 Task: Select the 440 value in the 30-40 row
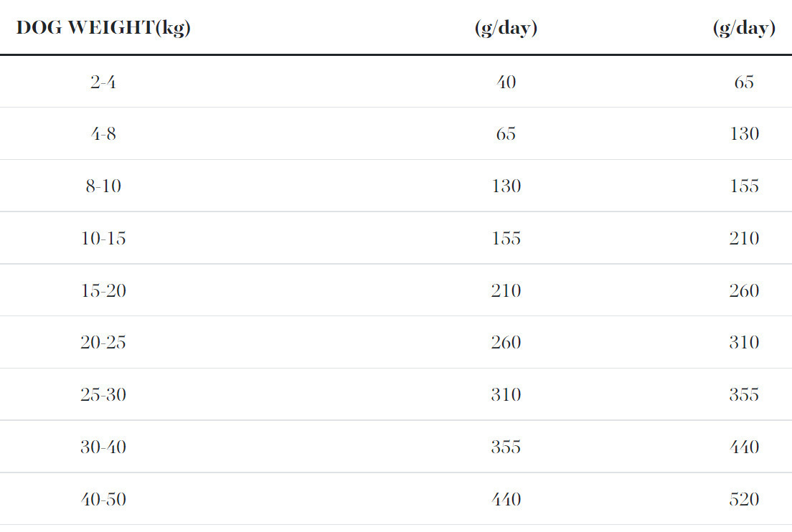click(744, 447)
